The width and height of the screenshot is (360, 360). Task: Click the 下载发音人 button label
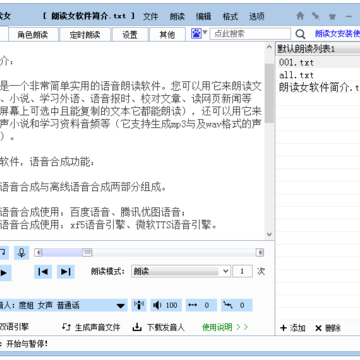tap(166, 328)
